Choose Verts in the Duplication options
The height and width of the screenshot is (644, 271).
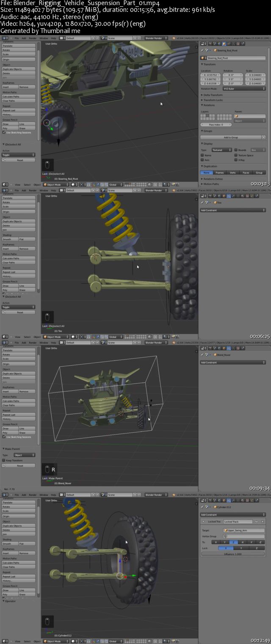pos(232,173)
